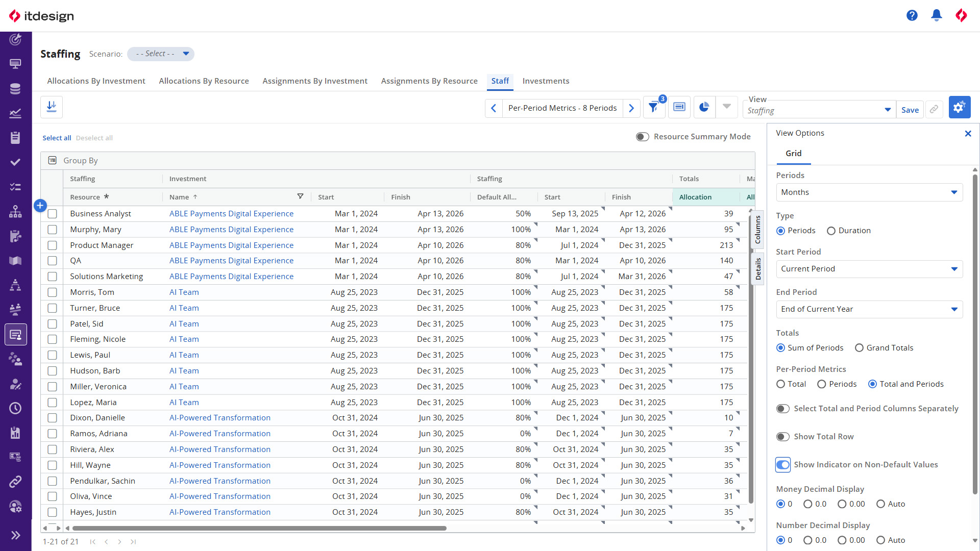Open the filter icon with badge 3
The image size is (980, 551).
point(654,107)
